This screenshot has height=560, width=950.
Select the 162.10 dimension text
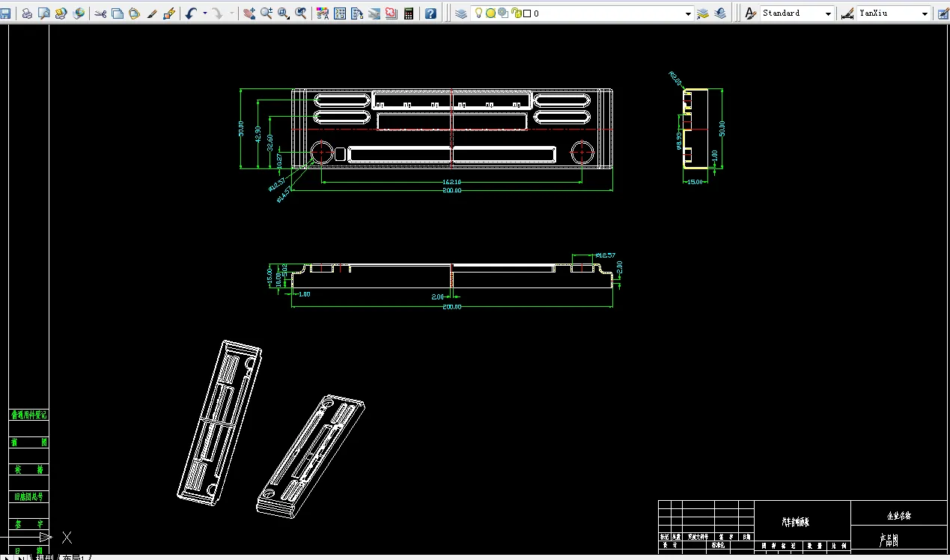(451, 182)
